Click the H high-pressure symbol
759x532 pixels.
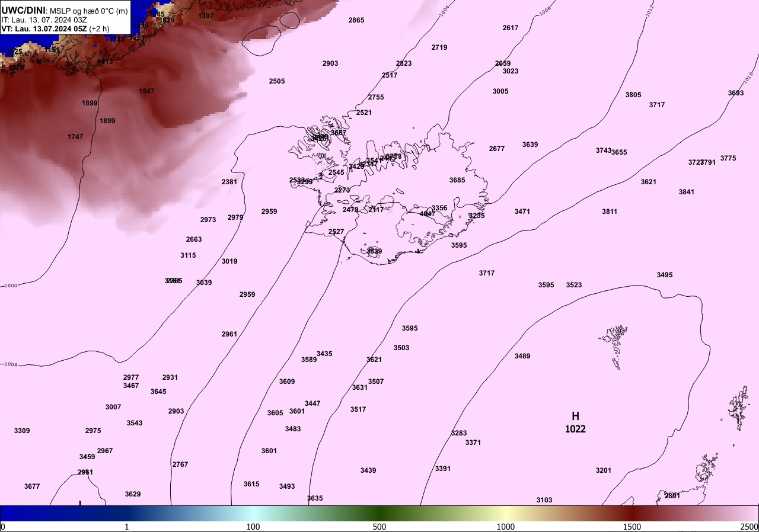tap(575, 416)
